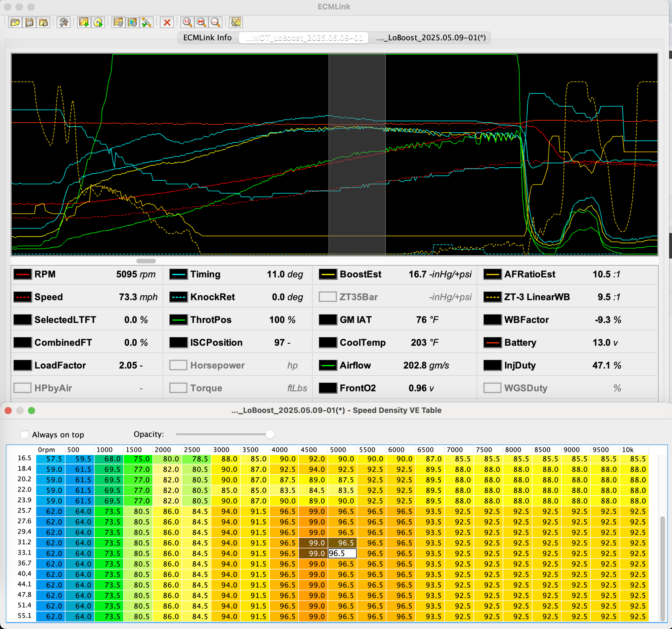672x629 pixels.
Task: Click the BoostEst yellow swatch
Action: (x=328, y=274)
